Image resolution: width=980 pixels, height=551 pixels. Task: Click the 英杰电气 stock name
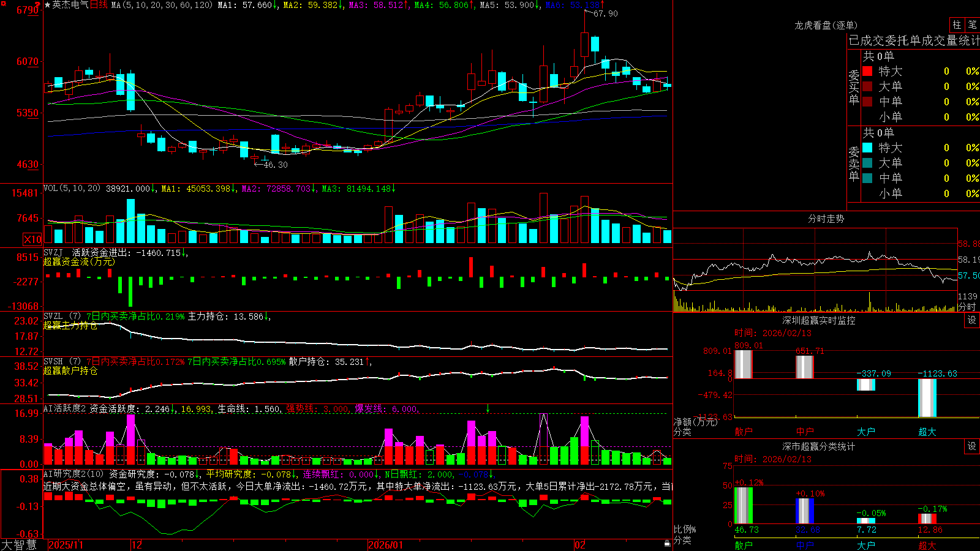(70, 5)
